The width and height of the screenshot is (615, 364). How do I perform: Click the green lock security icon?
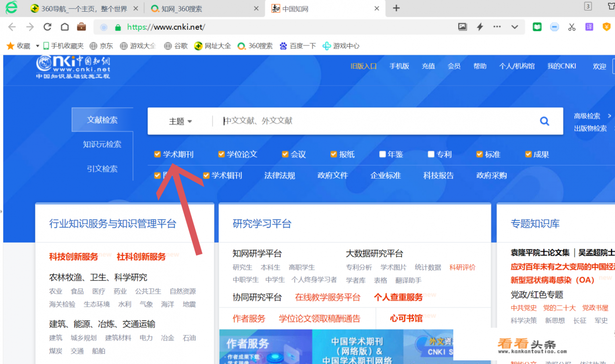pyautogui.click(x=118, y=27)
